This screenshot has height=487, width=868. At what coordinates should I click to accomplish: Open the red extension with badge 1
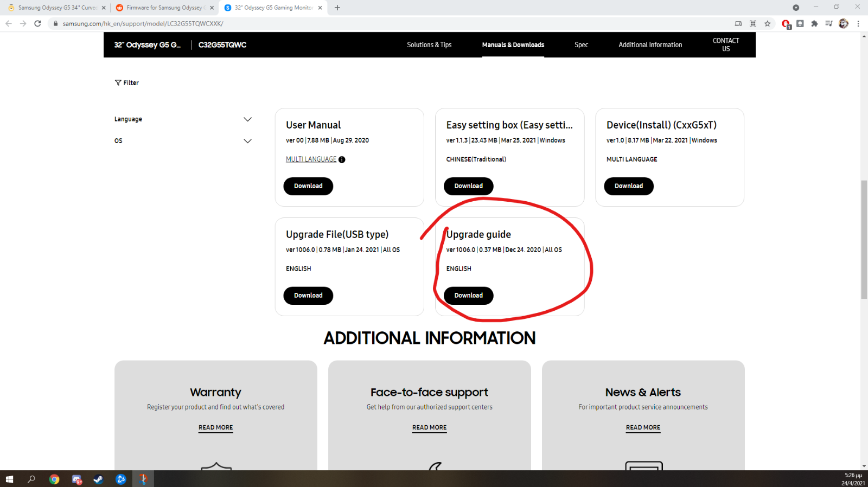coord(786,24)
